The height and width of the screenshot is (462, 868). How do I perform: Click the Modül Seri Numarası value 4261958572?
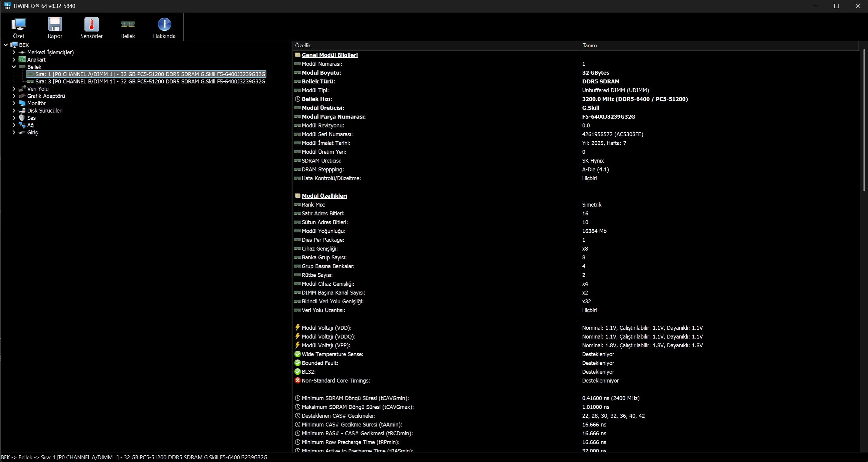[612, 134]
